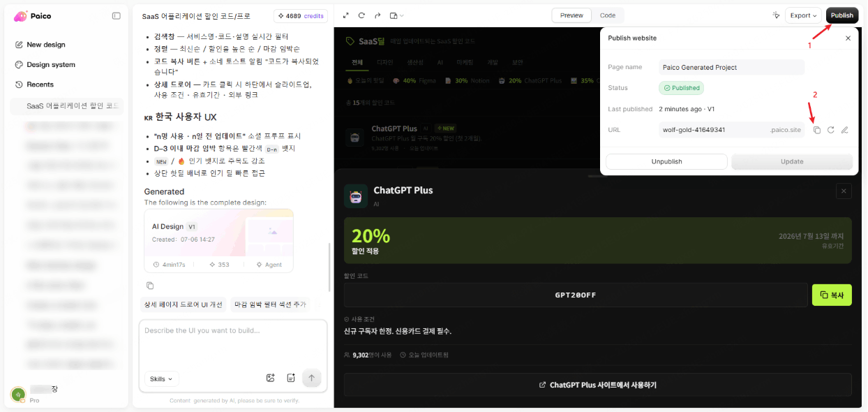Click the 20% ChatGPT Plus hot deal
The height and width of the screenshot is (412, 868).
tap(531, 80)
